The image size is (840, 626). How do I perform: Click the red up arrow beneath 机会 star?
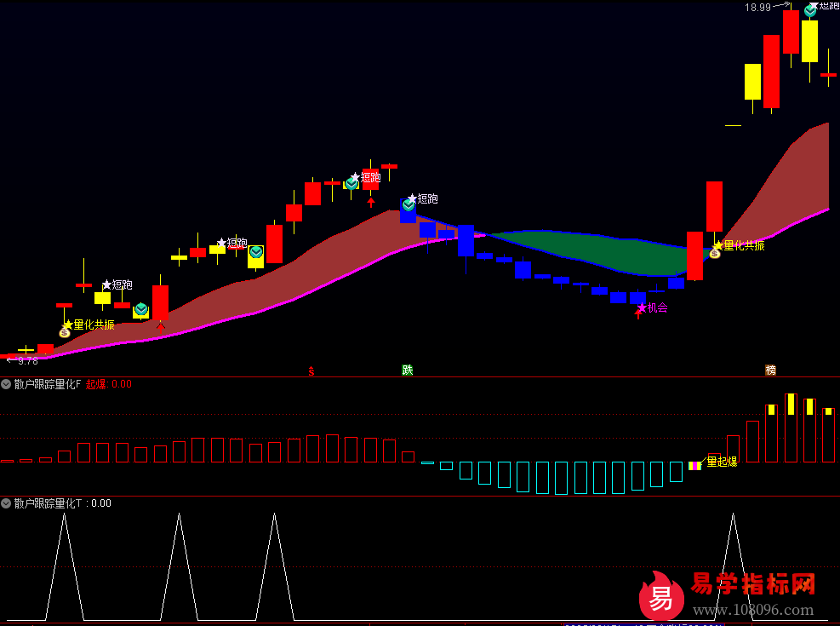(x=638, y=316)
